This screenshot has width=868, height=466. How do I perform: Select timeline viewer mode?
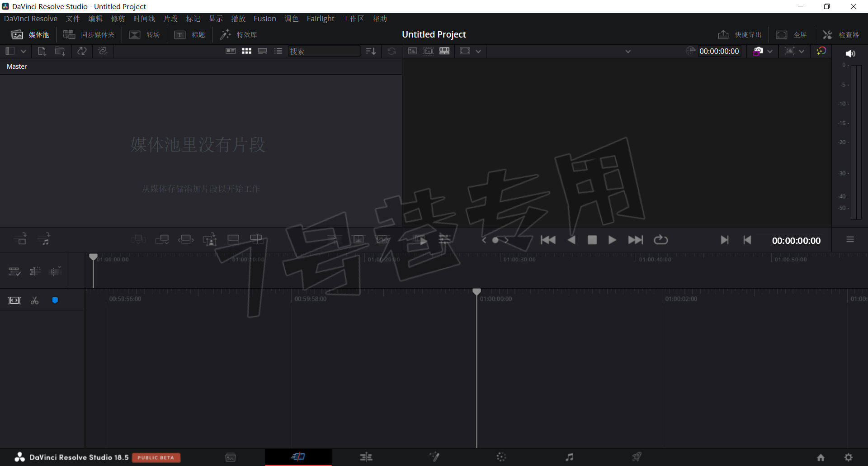coord(444,51)
